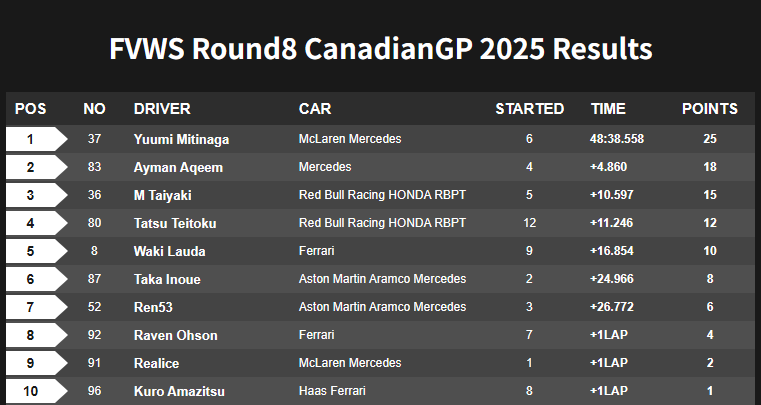
Task: Click driver name Ayman Aqeem
Action: [x=178, y=168]
